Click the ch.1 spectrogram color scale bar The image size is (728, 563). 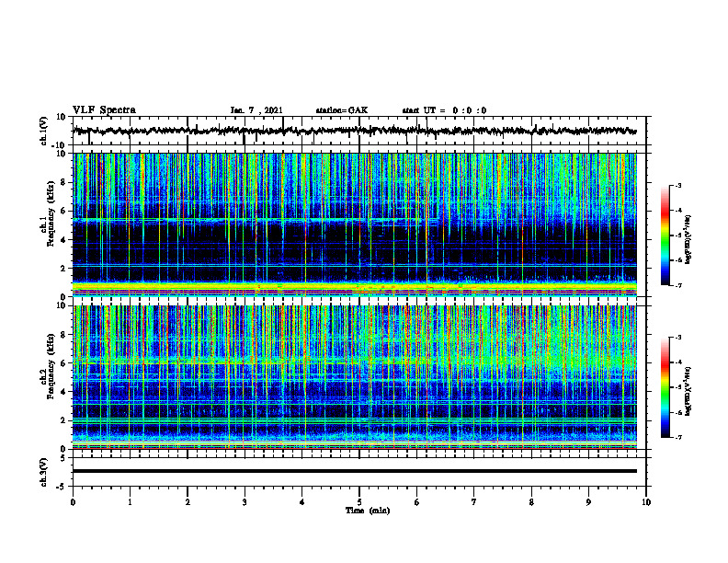tap(665, 236)
